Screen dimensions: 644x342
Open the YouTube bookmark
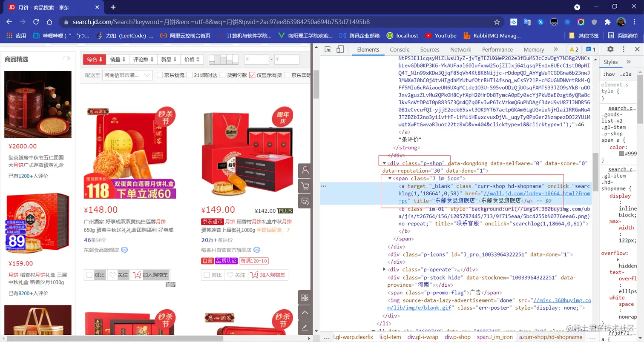pos(440,36)
